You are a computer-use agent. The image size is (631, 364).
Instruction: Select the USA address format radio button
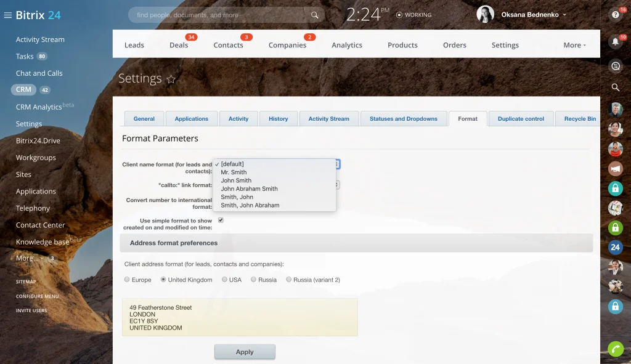click(225, 280)
